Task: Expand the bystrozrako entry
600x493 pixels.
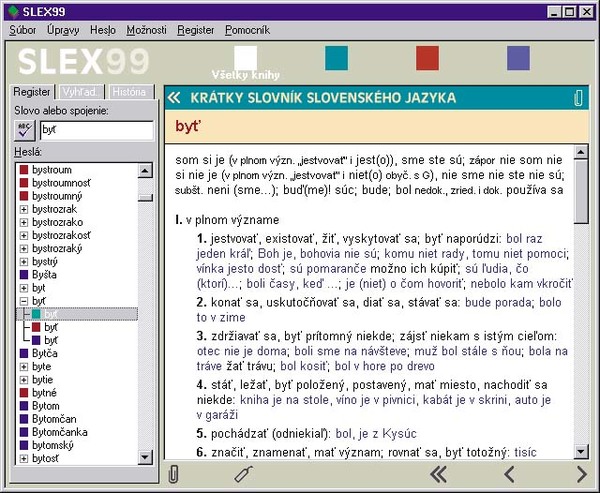Action: pyautogui.click(x=24, y=222)
